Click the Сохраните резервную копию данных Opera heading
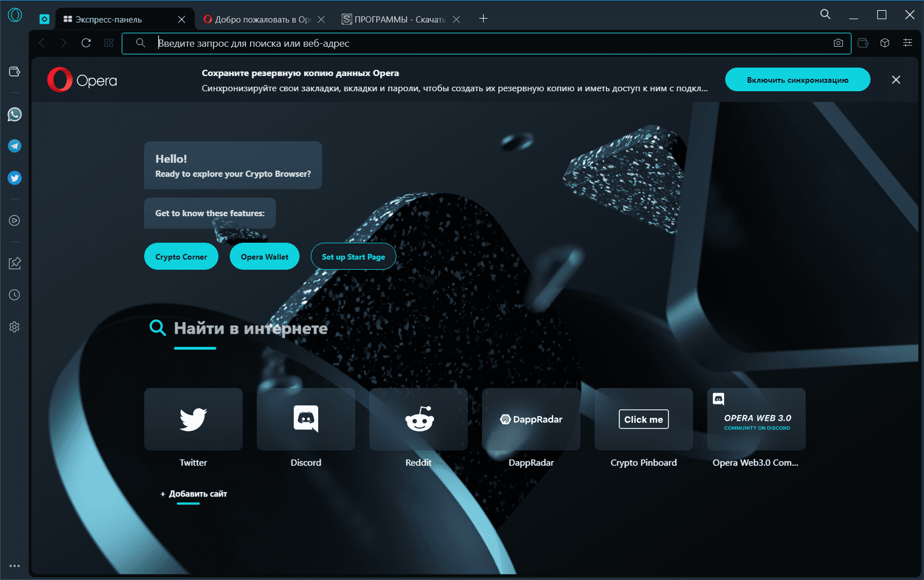The image size is (924, 580). 300,73
